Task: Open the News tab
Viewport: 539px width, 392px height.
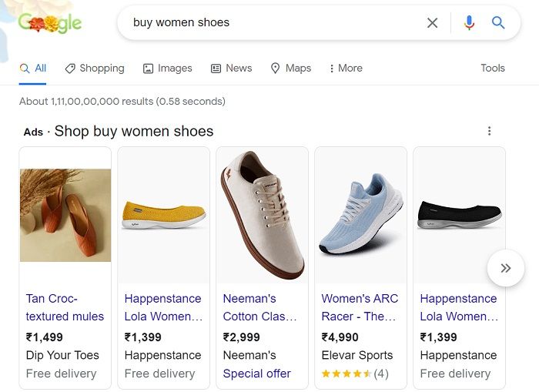Action: [x=231, y=68]
